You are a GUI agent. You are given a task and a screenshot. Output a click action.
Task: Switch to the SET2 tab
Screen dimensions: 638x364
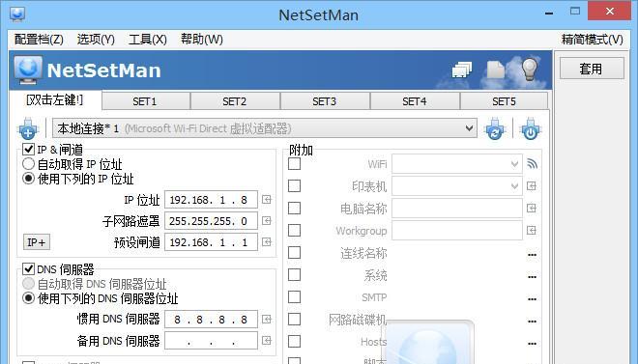pos(234,101)
